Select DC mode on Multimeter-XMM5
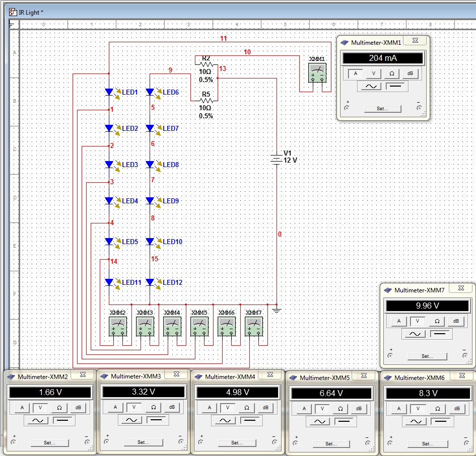 click(x=344, y=422)
